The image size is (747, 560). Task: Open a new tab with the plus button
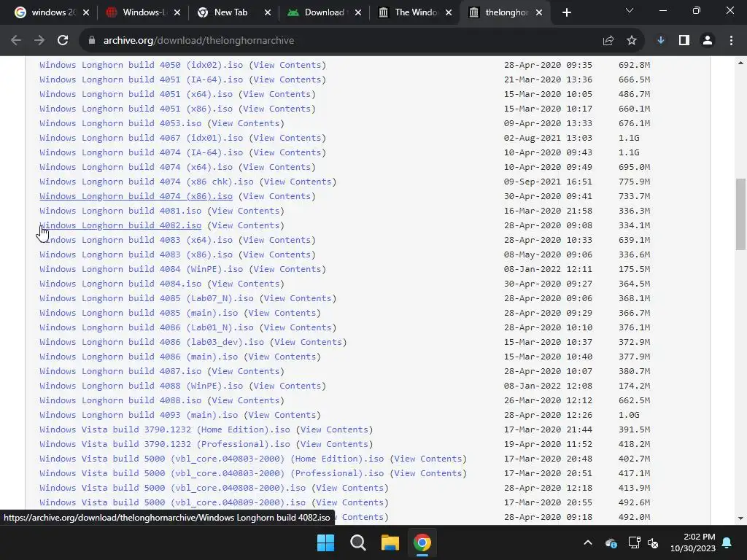point(566,13)
